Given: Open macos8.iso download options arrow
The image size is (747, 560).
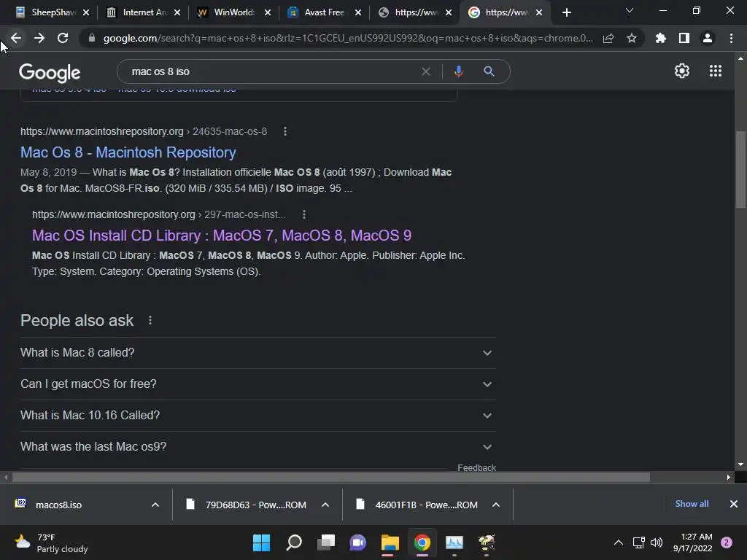Looking at the screenshot, I should pyautogui.click(x=155, y=505).
